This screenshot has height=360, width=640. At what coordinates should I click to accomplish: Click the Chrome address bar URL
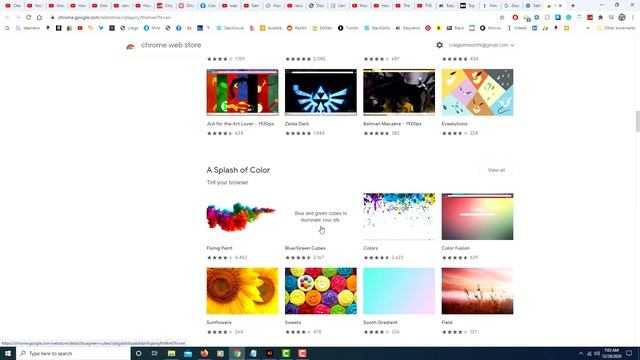pyautogui.click(x=114, y=18)
